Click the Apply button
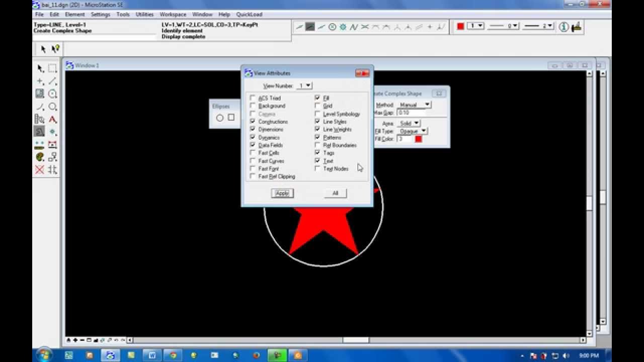The height and width of the screenshot is (362, 644). coord(282,193)
